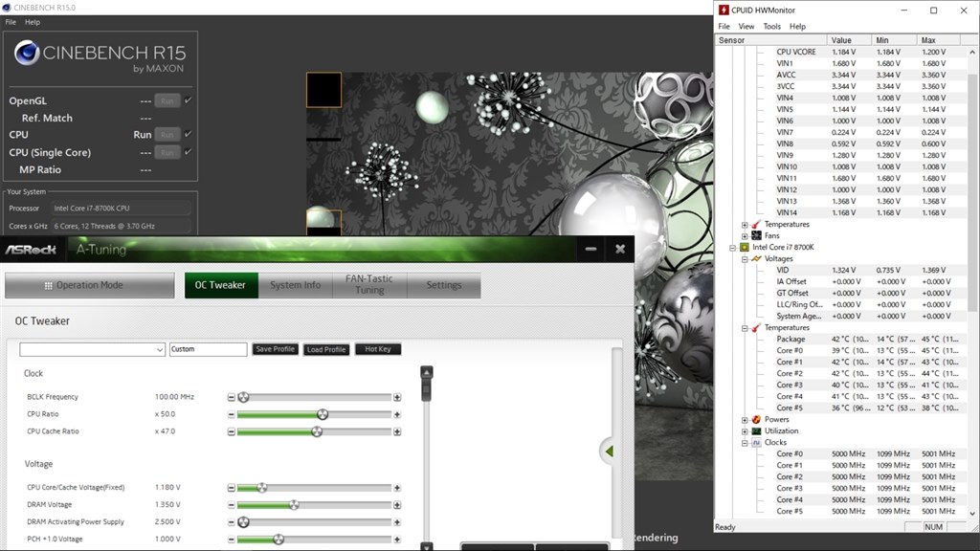Switch to the FAN-Tastic Tuning tab
980x551 pixels.
pos(369,285)
